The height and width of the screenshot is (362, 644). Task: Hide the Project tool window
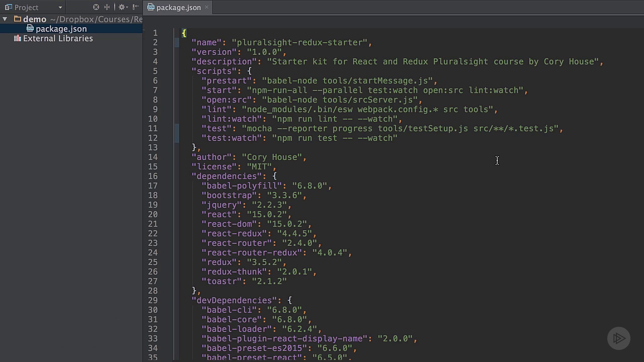(x=135, y=7)
